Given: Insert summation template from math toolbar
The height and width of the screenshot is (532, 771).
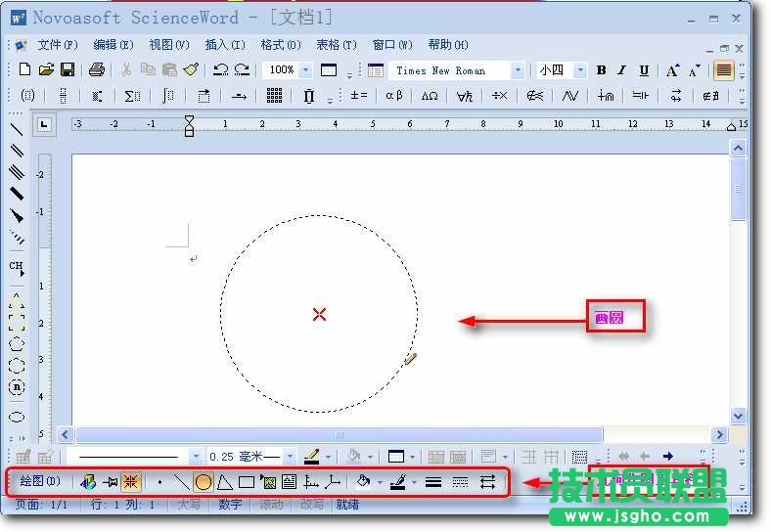Looking at the screenshot, I should 132,96.
